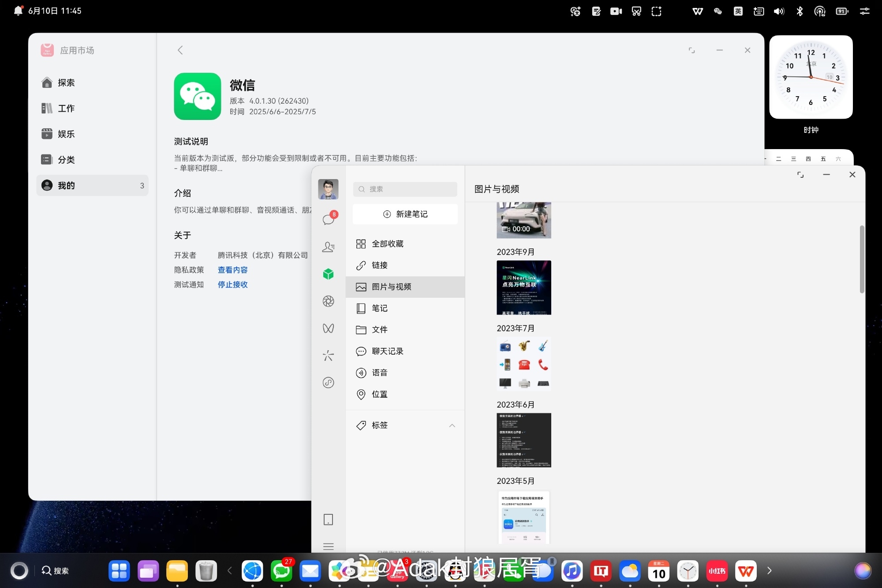
Task: Open WeChat chats with 8 unread badge
Action: [329, 219]
